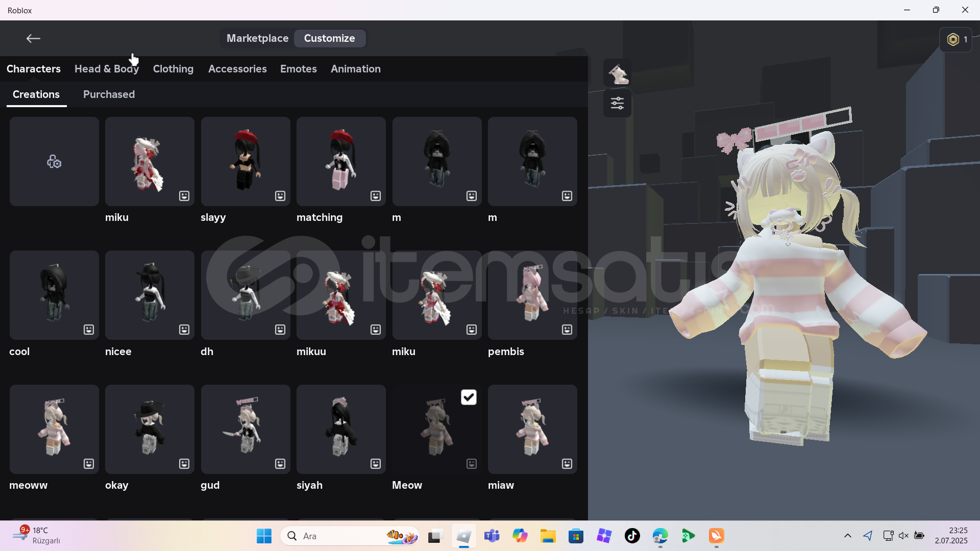Go back using the left arrow
Image resolution: width=980 pixels, height=551 pixels.
(x=33, y=39)
